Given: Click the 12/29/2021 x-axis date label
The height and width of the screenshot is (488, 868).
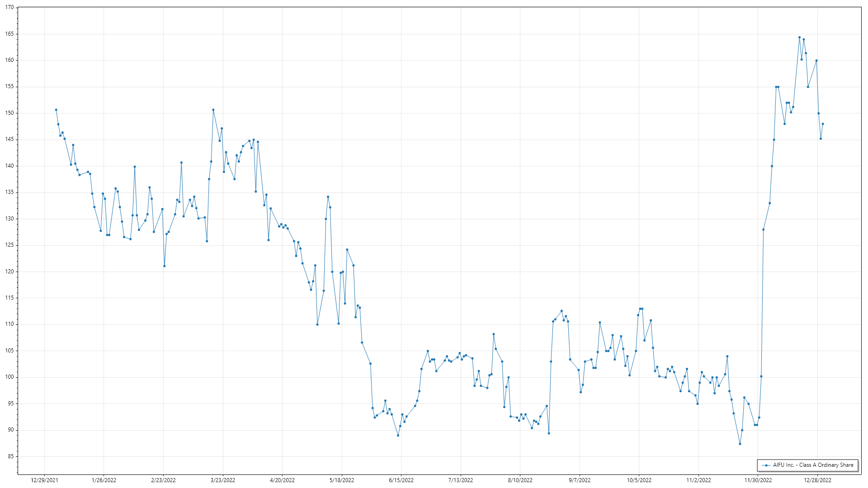Looking at the screenshot, I should point(44,480).
